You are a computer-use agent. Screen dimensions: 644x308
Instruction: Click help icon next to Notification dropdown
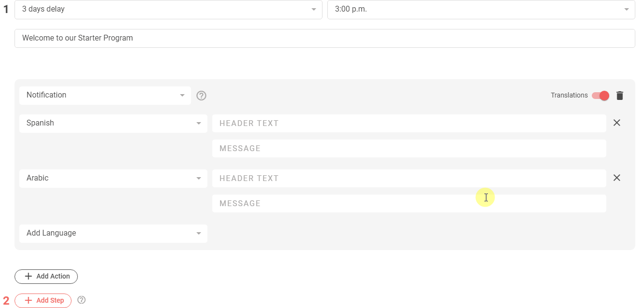202,96
